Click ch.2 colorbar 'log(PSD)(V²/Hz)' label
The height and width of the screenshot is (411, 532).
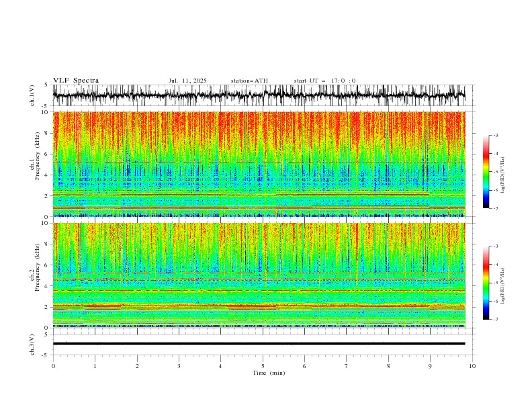[502, 285]
